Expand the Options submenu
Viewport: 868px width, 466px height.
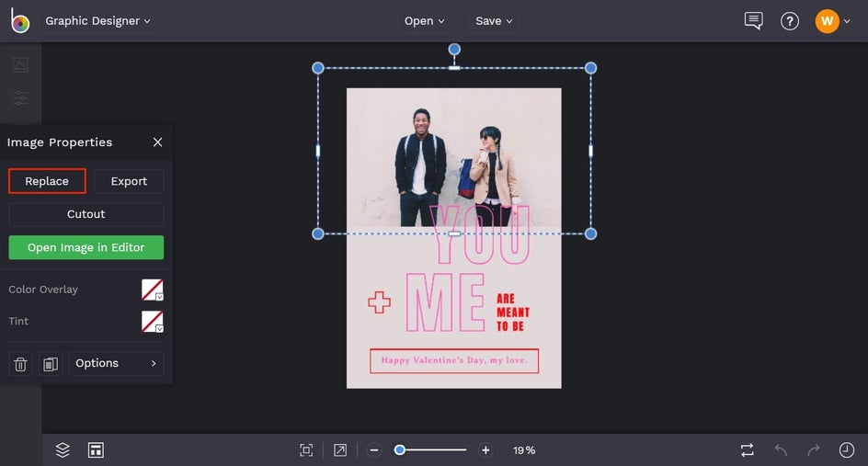pyautogui.click(x=116, y=364)
